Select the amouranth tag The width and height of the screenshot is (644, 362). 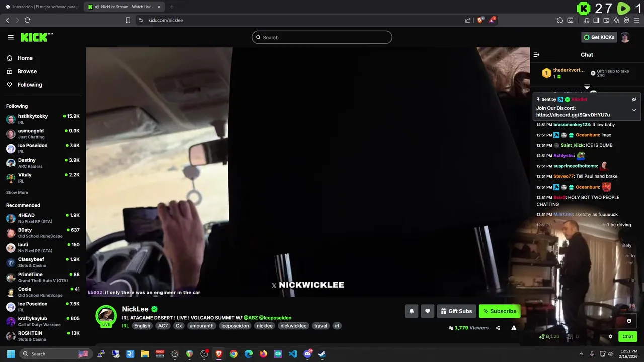pos(201,326)
